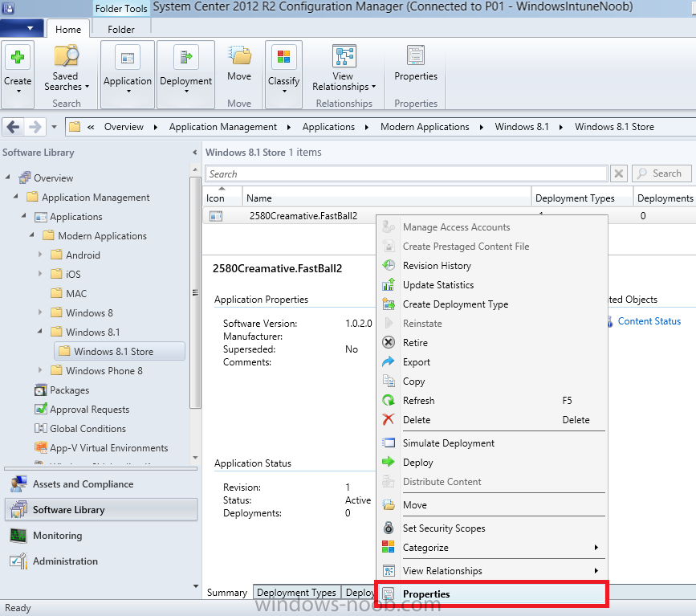Switch to the Folder ribbon tab

120,29
